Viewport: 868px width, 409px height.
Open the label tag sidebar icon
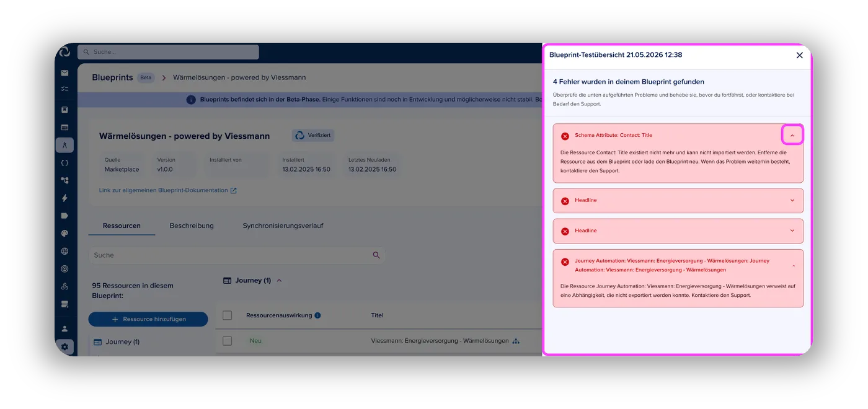coord(64,216)
